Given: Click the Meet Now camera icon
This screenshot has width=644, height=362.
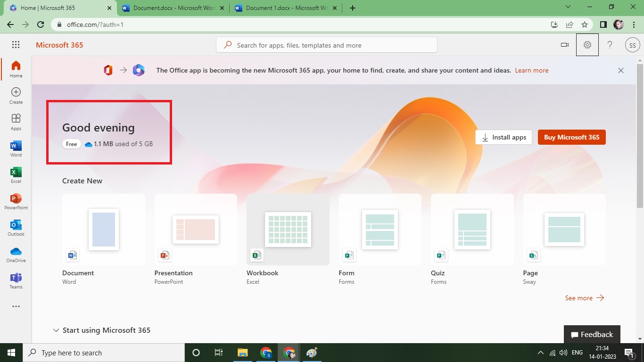Looking at the screenshot, I should [x=564, y=45].
